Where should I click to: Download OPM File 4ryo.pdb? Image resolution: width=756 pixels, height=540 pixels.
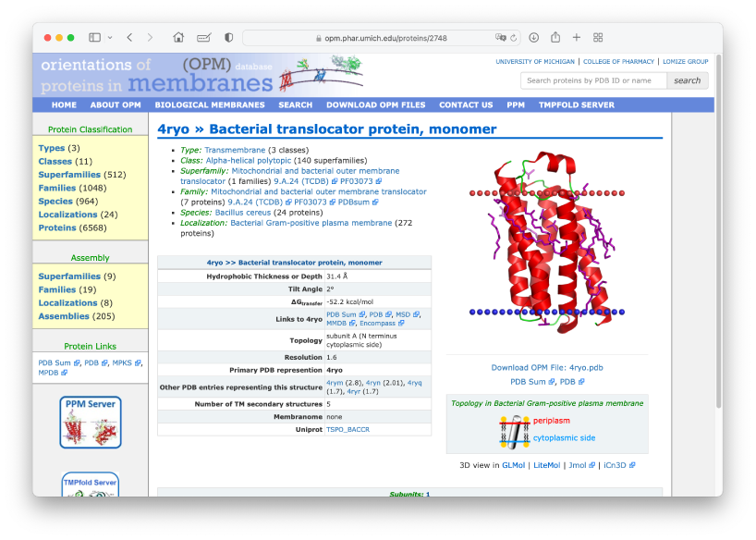coord(547,368)
